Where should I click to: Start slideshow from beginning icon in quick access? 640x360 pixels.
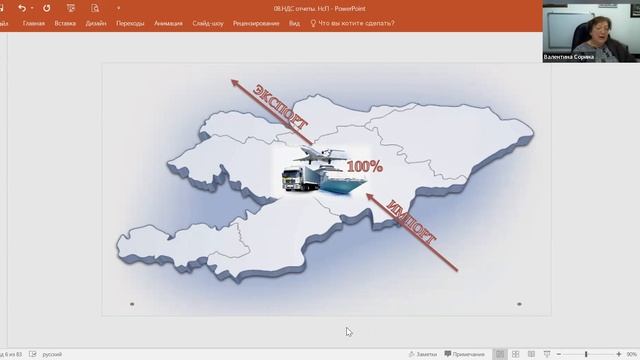tap(71, 8)
